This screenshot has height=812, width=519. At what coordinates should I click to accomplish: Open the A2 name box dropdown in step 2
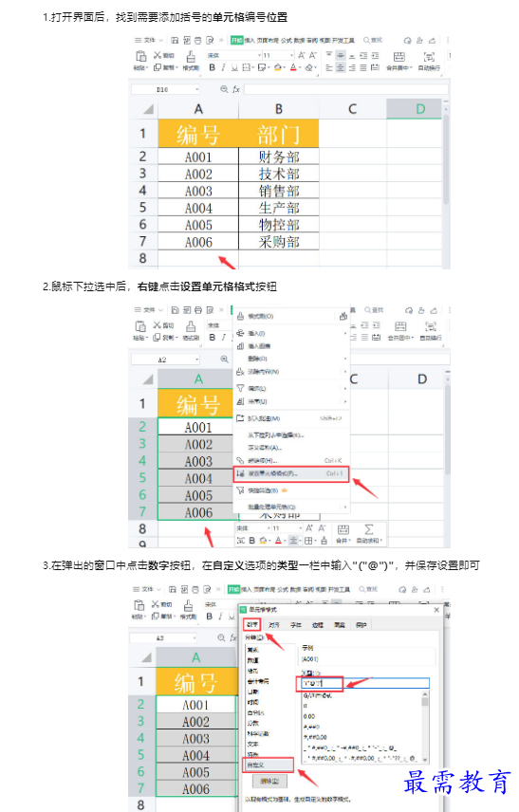196,360
